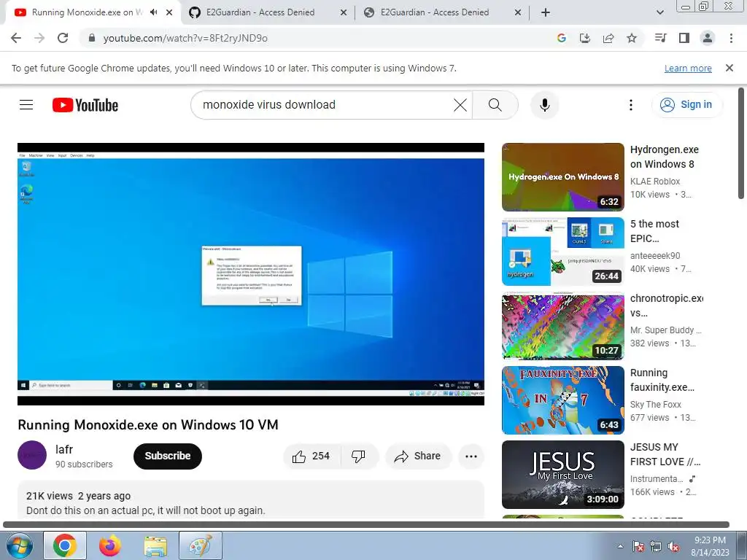The image size is (747, 560).
Task: Go to YouTube home via logo
Action: point(85,105)
